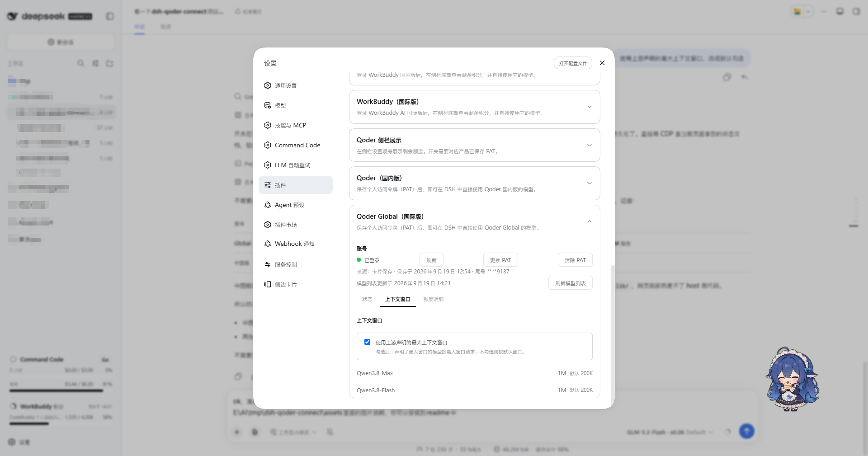This screenshot has width=868, height=456.
Task: Click the Qwen3.8-Flash model row
Action: (475, 390)
